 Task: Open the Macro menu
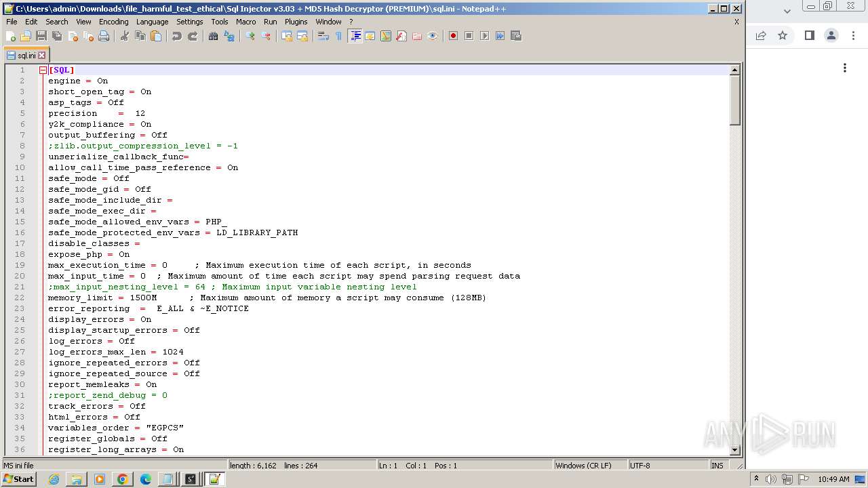pos(246,22)
